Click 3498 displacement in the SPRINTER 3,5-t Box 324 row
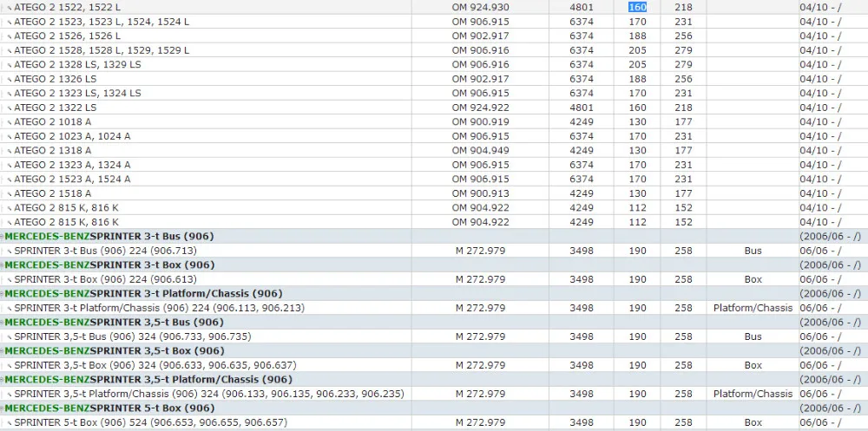Image resolution: width=868 pixels, height=431 pixels. [x=582, y=366]
